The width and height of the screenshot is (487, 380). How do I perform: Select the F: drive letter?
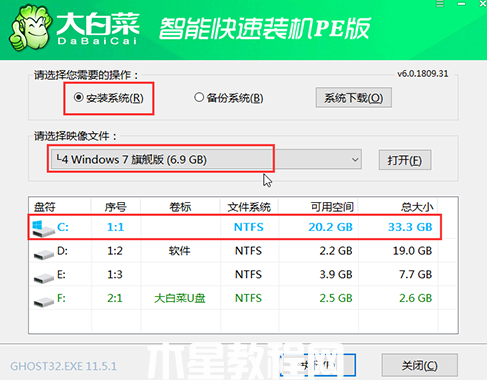pyautogui.click(x=61, y=298)
